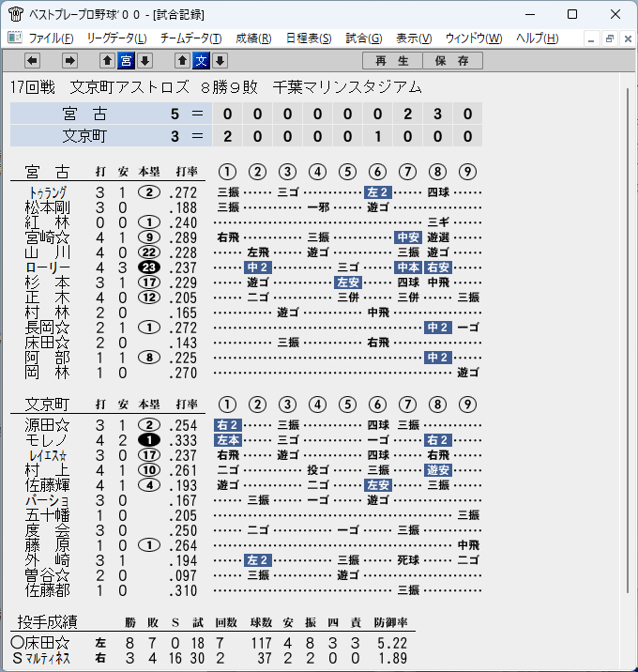The height and width of the screenshot is (672, 638).
Task: Open the 成績(R) menu
Action: pyautogui.click(x=253, y=38)
